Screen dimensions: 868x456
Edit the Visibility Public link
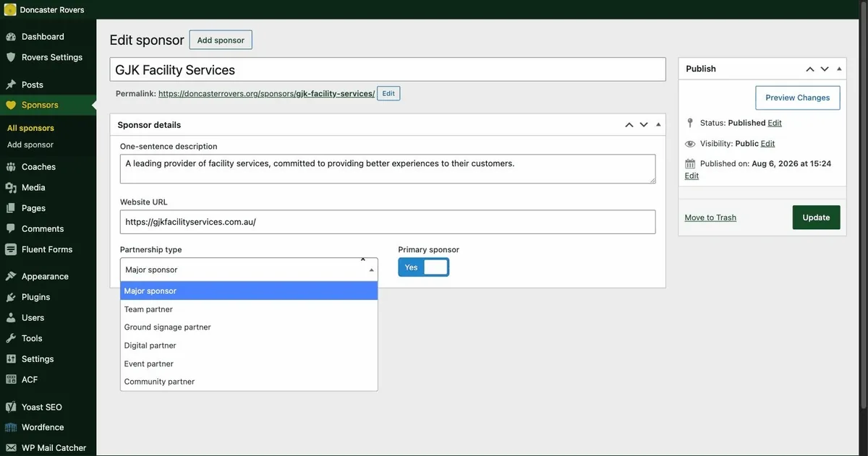point(767,144)
